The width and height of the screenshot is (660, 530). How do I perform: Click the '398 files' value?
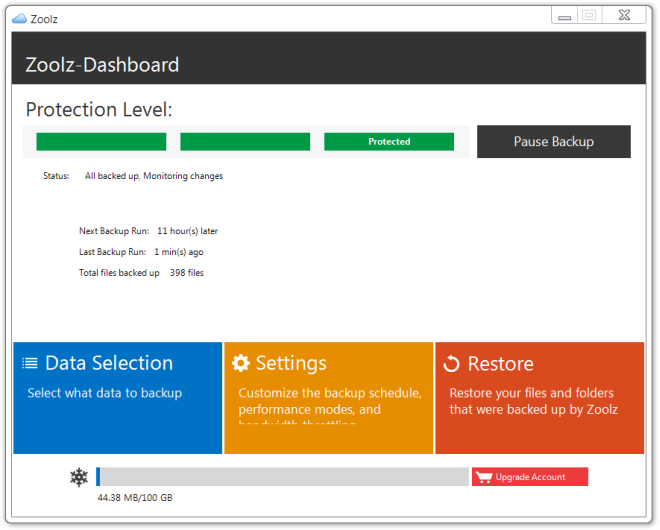pos(186,273)
